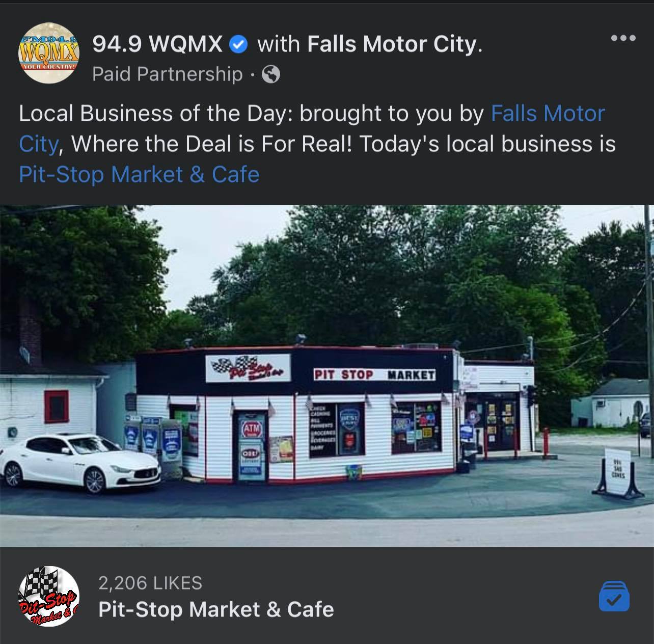Click the globe public audience icon

(270, 75)
